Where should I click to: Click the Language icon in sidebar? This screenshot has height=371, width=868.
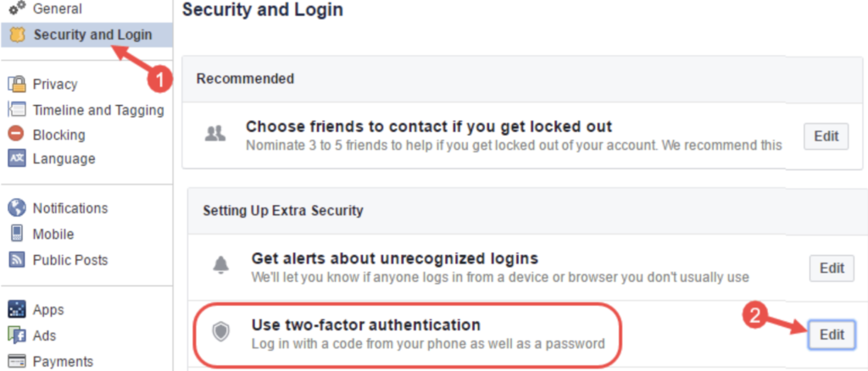coord(17,158)
